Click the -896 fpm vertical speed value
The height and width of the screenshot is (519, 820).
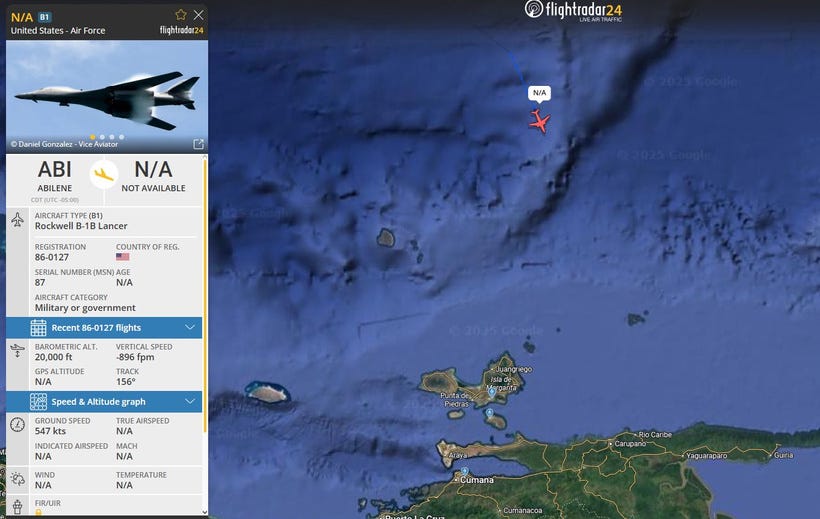[x=135, y=357]
